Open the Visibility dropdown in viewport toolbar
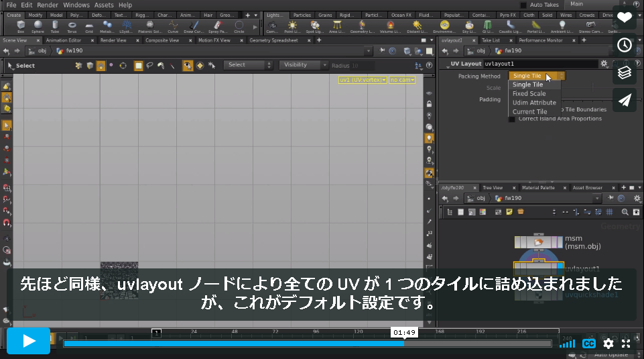Screen dimensions: 644x359 (304, 65)
